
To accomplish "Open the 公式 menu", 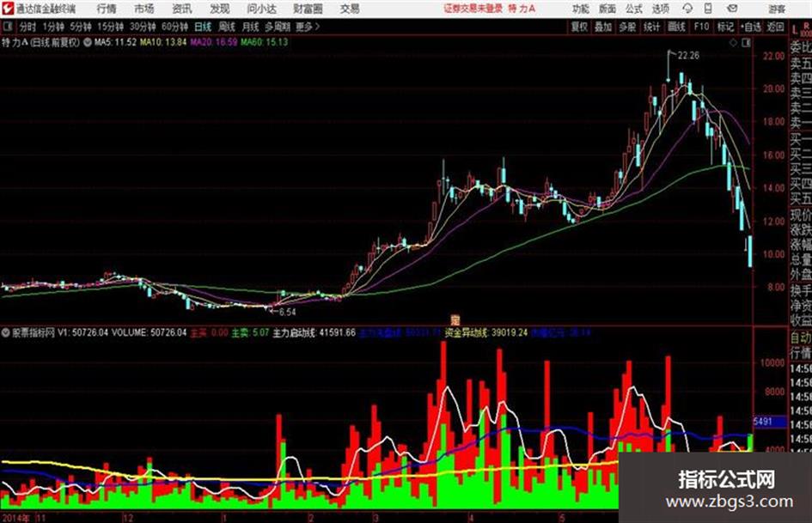I will (634, 9).
